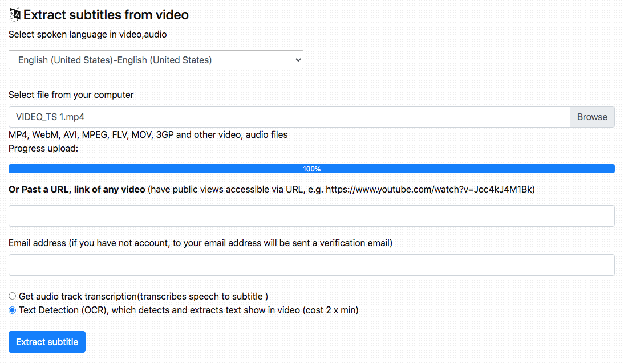This screenshot has height=364, width=624.
Task: Click the VIDEO_TS 1.mp4 file name field
Action: [289, 117]
